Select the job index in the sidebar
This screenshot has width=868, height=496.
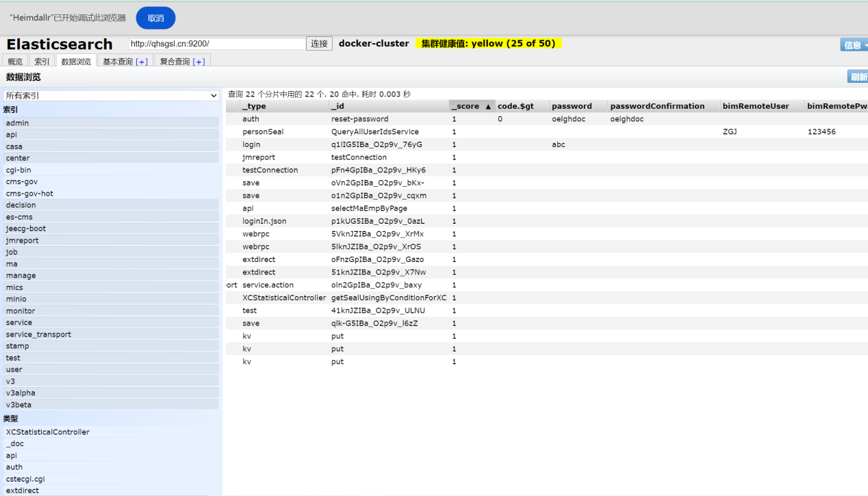point(111,252)
